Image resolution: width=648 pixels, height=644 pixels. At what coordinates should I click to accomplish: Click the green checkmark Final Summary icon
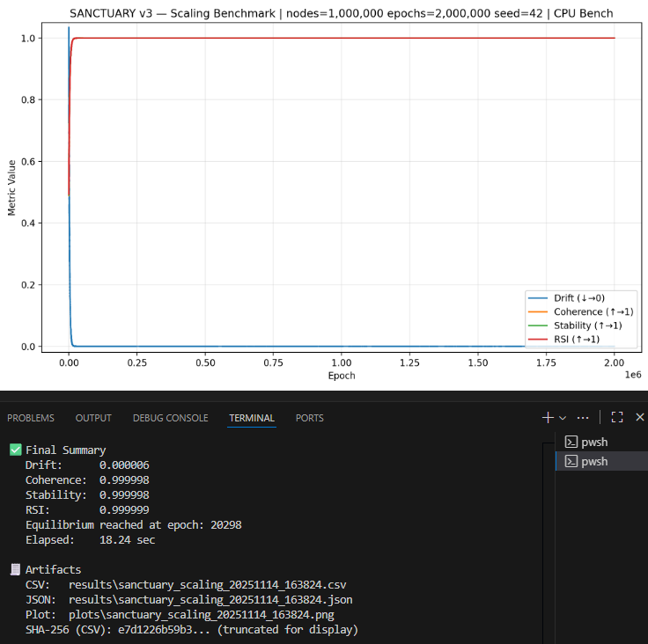[15, 450]
